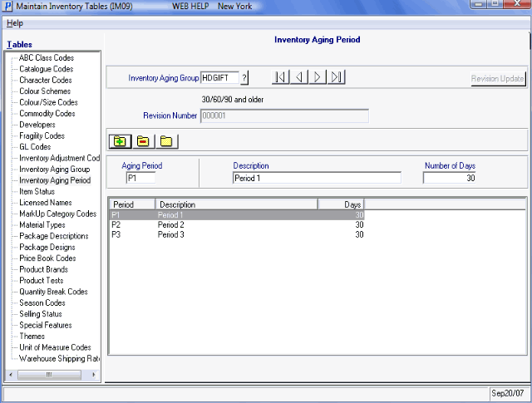The image size is (532, 403).
Task: Click the Days column header
Action: pyautogui.click(x=341, y=204)
